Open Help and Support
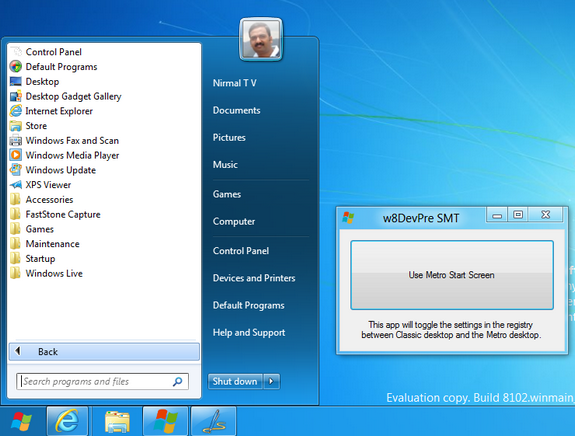The width and height of the screenshot is (575, 436). [249, 333]
